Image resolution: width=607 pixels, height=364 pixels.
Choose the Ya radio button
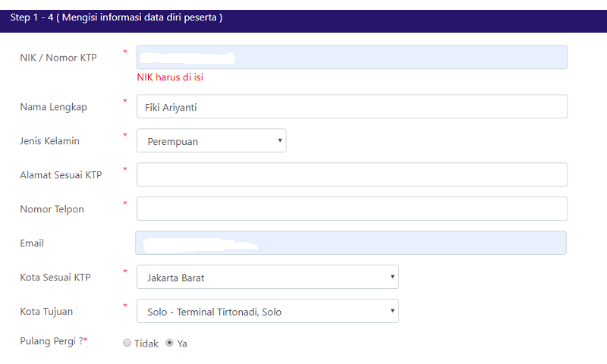[x=170, y=344]
